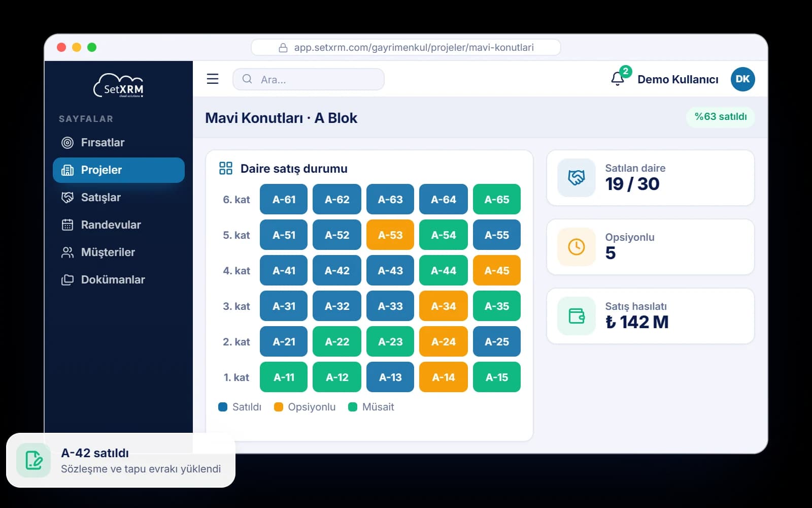Click the DK user avatar
Viewport: 812px width, 508px height.
click(742, 79)
